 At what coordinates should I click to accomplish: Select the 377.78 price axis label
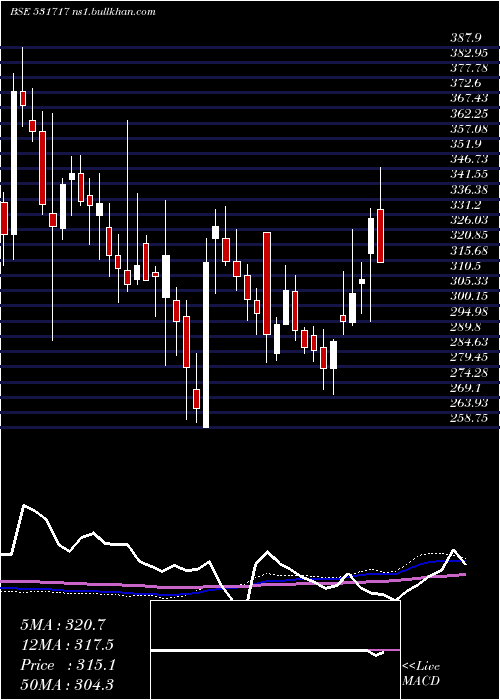pyautogui.click(x=469, y=68)
